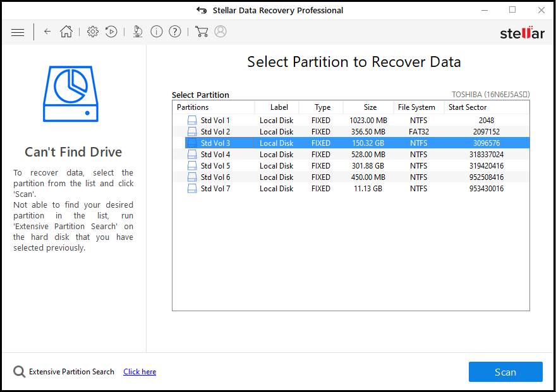Select the Std Vol 4 partition

pyautogui.click(x=351, y=155)
